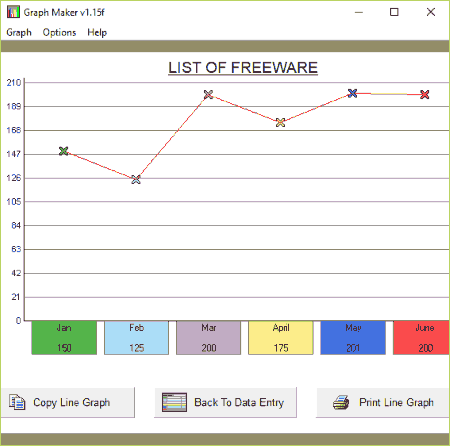
Task: Click the 105 y-axis label
Action: pyautogui.click(x=14, y=202)
